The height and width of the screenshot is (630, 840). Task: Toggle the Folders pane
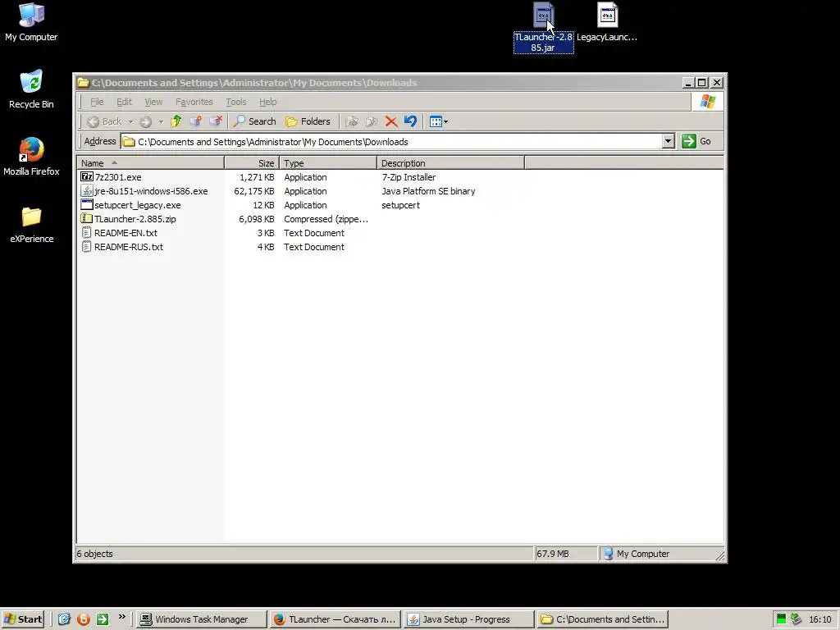[308, 121]
